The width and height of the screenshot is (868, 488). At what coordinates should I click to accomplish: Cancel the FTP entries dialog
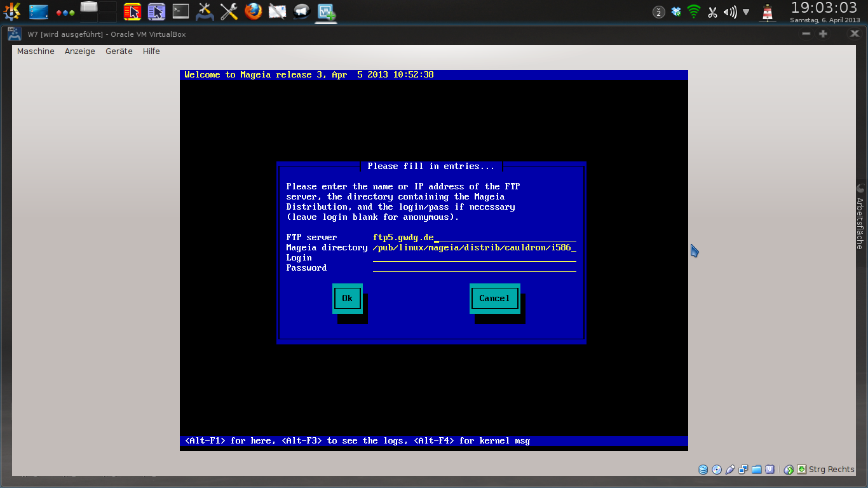494,299
